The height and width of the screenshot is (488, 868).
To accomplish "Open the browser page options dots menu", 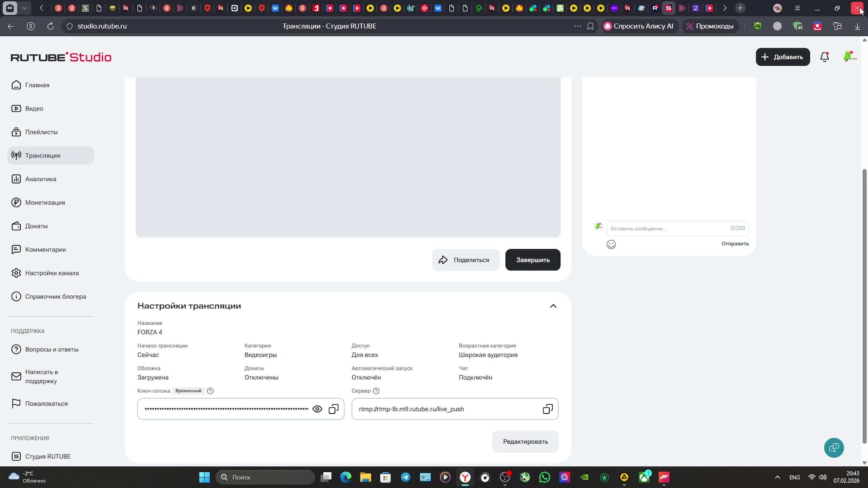I will pyautogui.click(x=577, y=26).
